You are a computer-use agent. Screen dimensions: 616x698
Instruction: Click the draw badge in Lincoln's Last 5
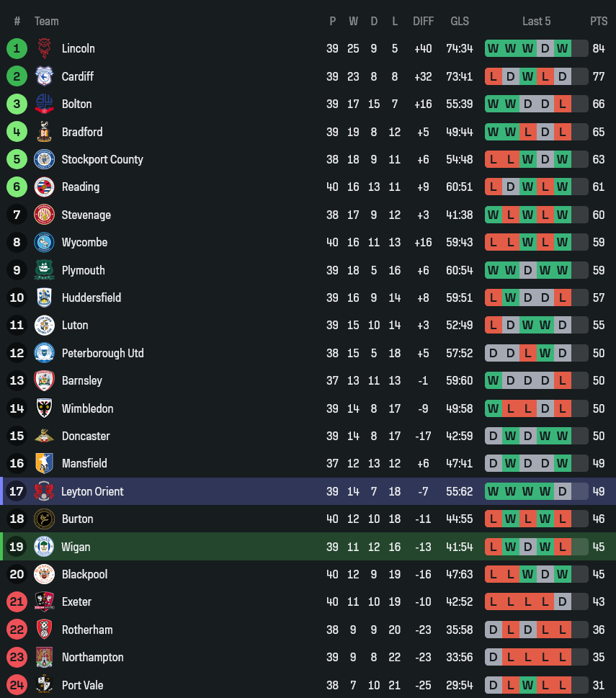[545, 48]
